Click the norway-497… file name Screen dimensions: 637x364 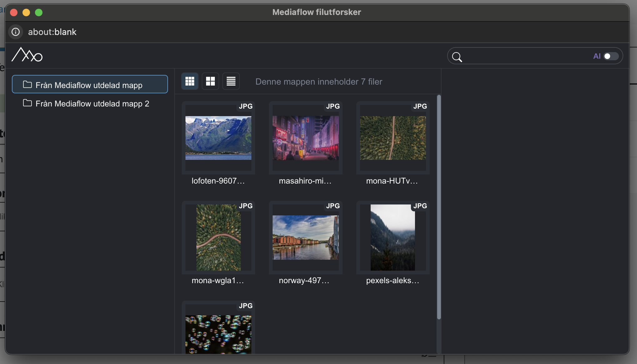pyautogui.click(x=304, y=280)
